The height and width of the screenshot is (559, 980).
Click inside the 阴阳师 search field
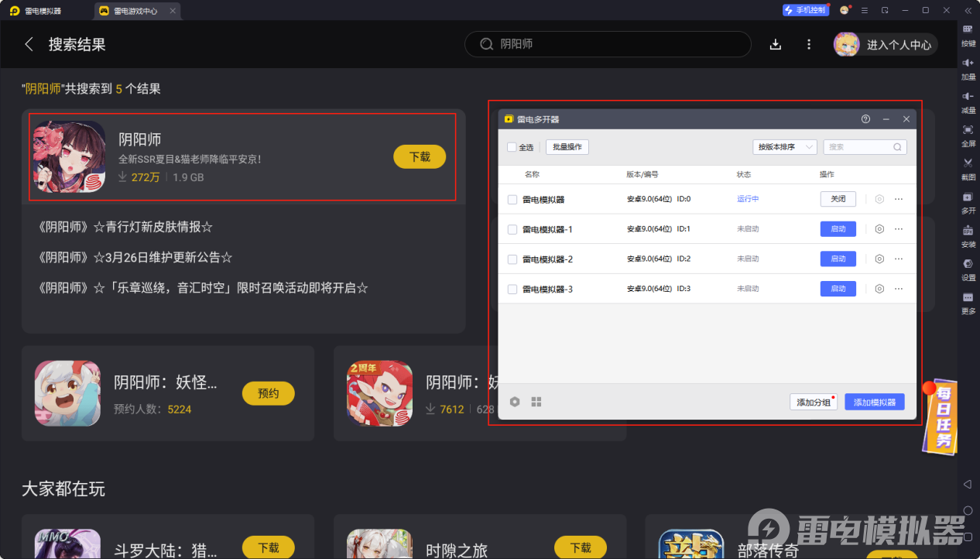tap(607, 44)
